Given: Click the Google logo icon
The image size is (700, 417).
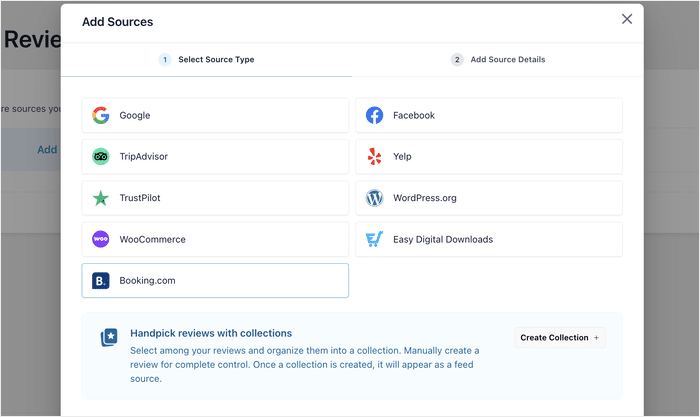Looking at the screenshot, I should [101, 115].
